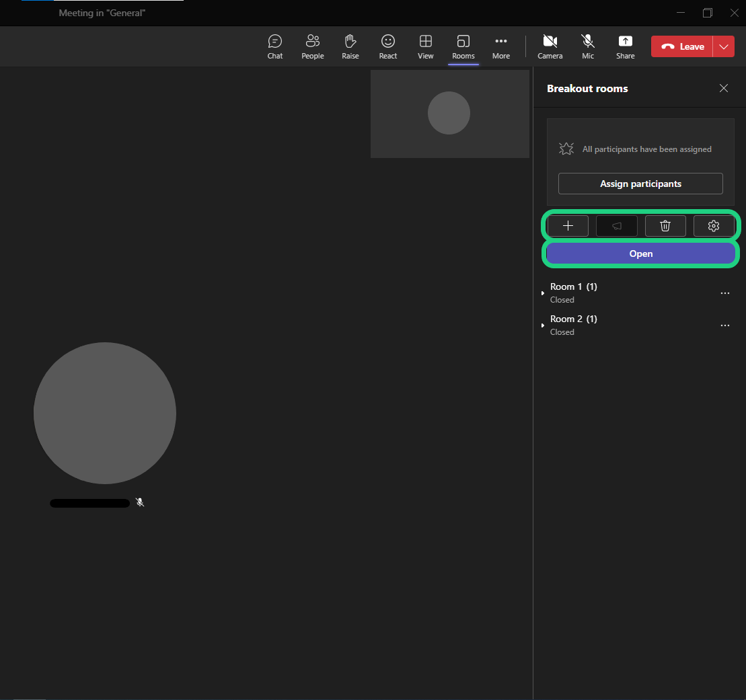Open breakout rooms settings gear

pyautogui.click(x=714, y=226)
